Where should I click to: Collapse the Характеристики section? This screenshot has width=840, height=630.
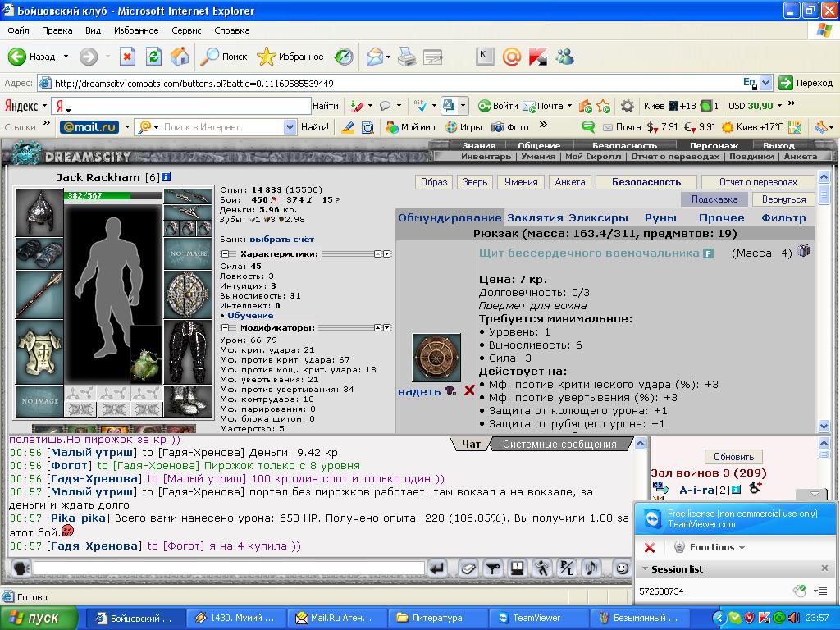(x=225, y=254)
